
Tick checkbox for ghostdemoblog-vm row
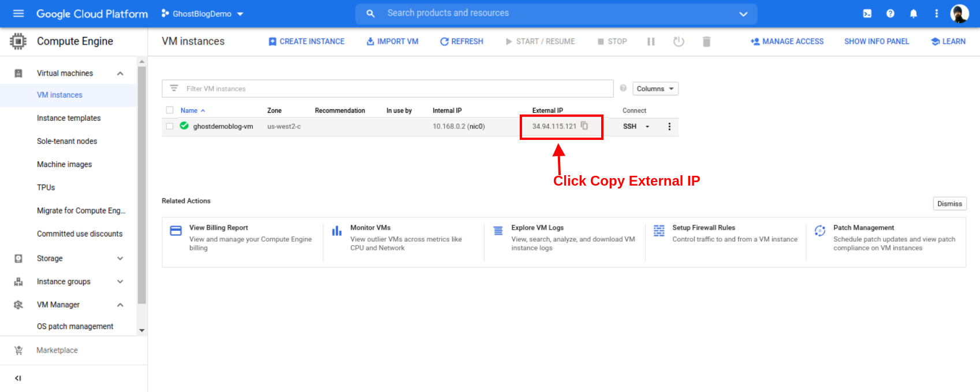point(170,126)
